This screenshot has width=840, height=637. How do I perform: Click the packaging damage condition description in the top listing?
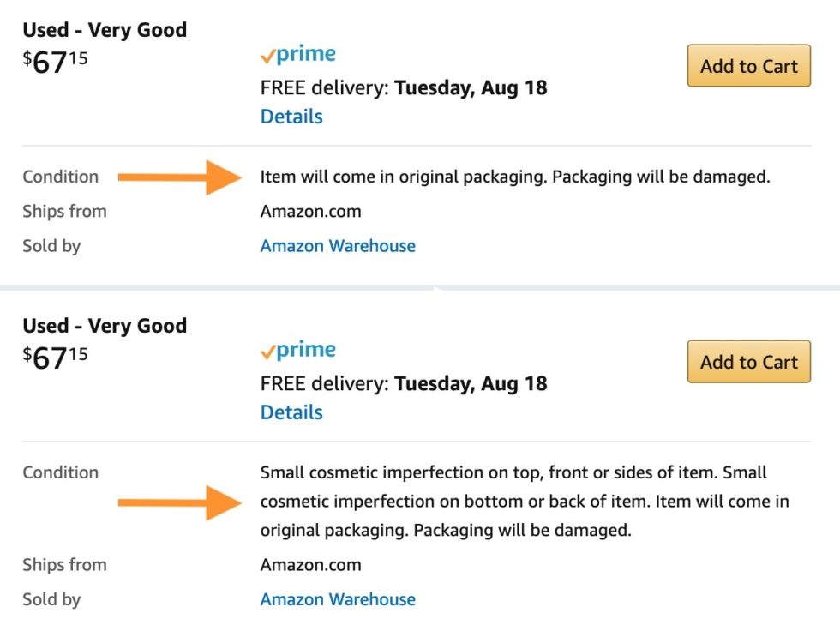514,177
